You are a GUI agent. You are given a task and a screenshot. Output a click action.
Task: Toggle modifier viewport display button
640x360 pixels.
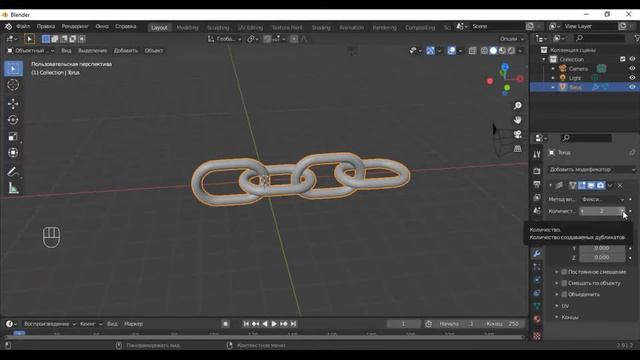[591, 185]
